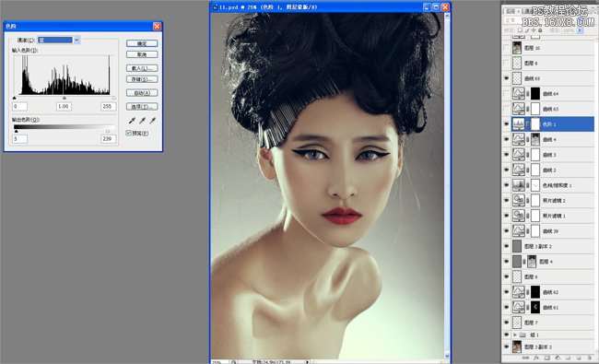The height and width of the screenshot is (364, 599).
Task: Show the hidden Curves 64 layer
Action: [x=507, y=94]
